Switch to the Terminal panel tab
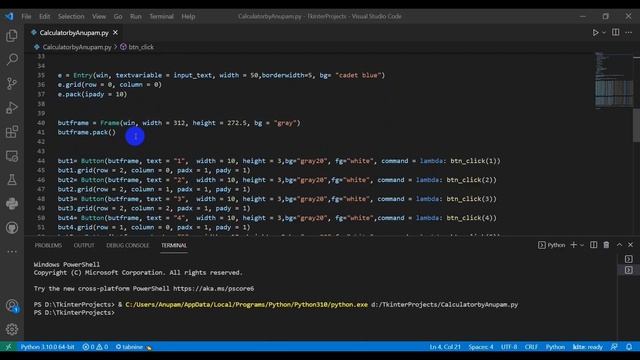This screenshot has width=640, height=360. (174, 245)
